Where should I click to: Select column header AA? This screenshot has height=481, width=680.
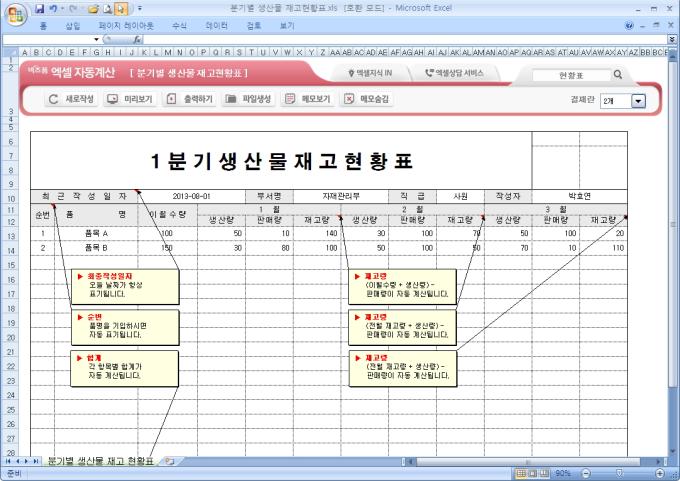335,52
